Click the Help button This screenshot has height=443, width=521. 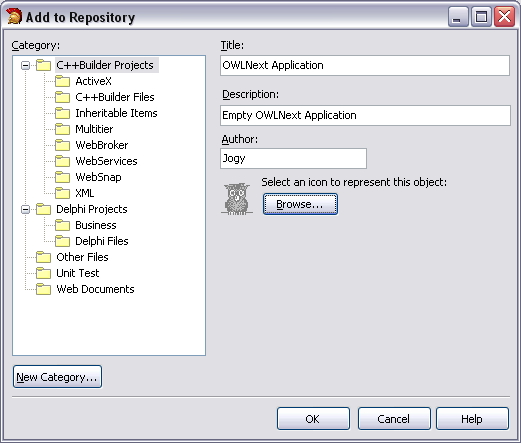tap(472, 419)
